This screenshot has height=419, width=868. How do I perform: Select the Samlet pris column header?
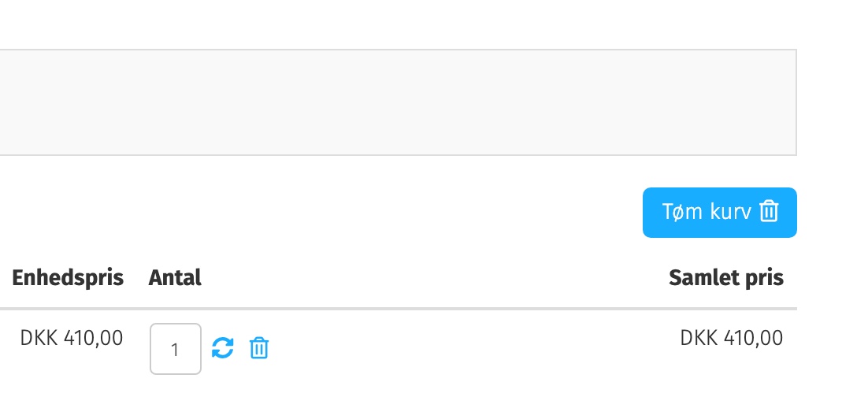[x=725, y=277]
